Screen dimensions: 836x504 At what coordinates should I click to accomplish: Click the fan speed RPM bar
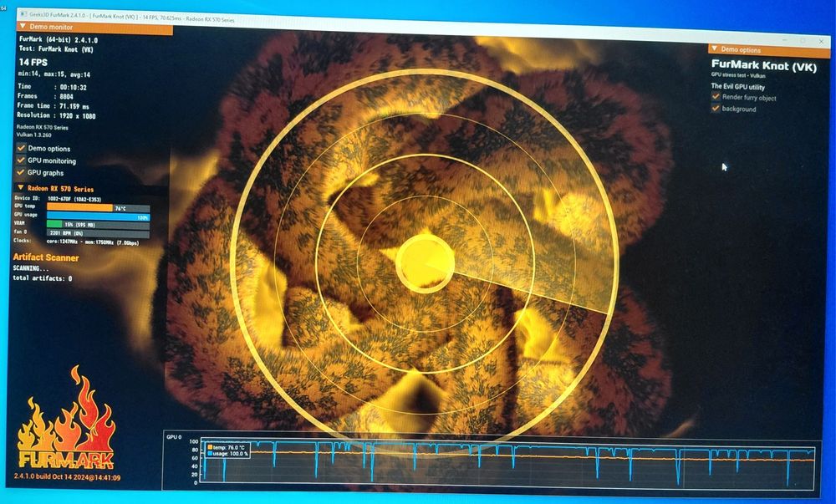pyautogui.click(x=98, y=233)
